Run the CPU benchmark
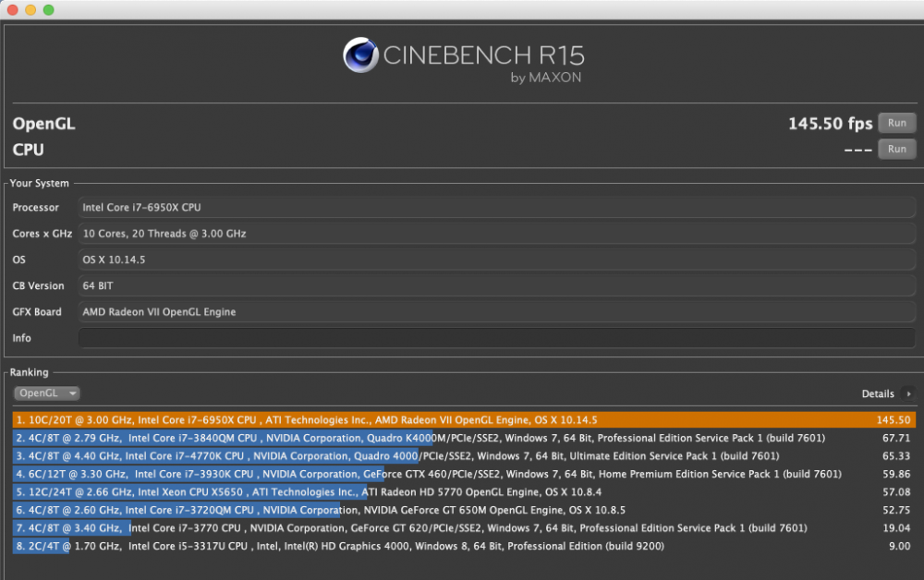The height and width of the screenshot is (580, 924). coord(897,149)
